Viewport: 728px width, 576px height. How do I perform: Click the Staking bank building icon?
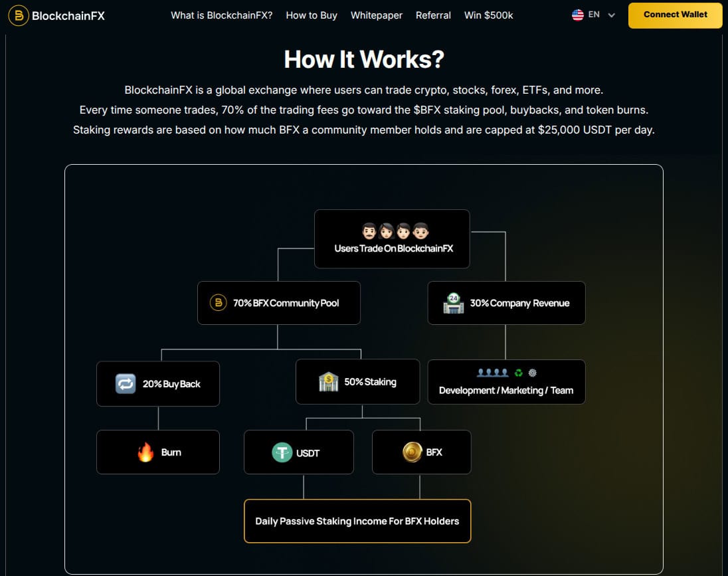tap(328, 382)
